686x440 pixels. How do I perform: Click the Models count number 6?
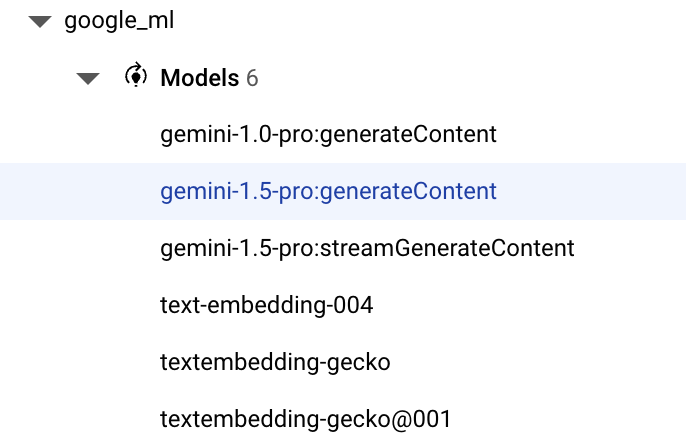pos(252,77)
